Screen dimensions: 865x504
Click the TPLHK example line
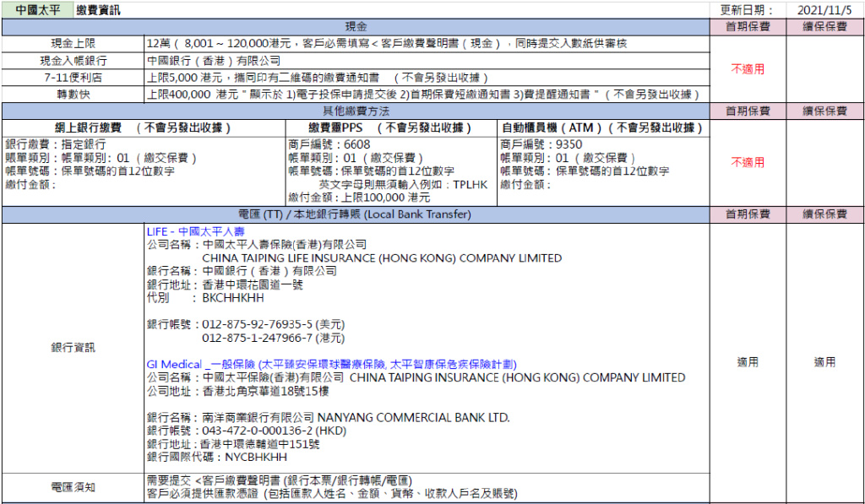[x=403, y=184]
